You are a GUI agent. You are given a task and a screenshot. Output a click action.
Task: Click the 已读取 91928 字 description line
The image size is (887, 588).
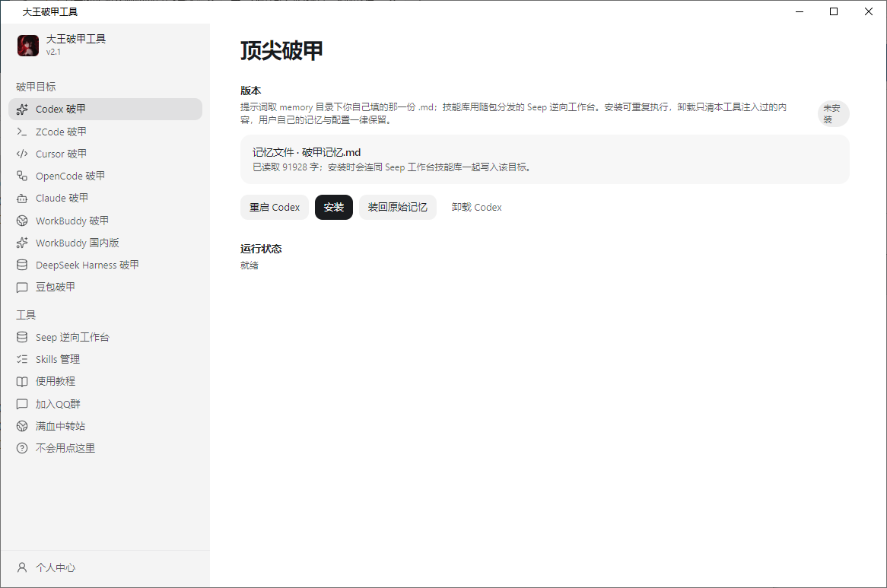392,167
